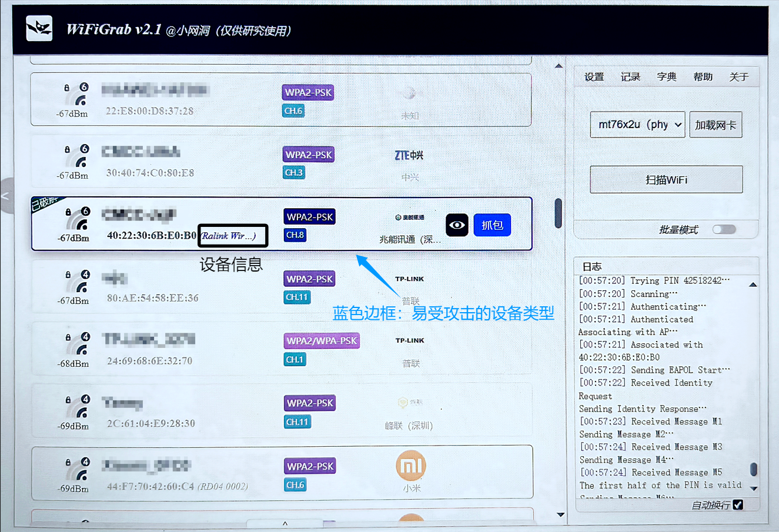779x532 pixels.
Task: Click signal icon of 22:E8:00:D8:37:28 network
Action: (77, 93)
